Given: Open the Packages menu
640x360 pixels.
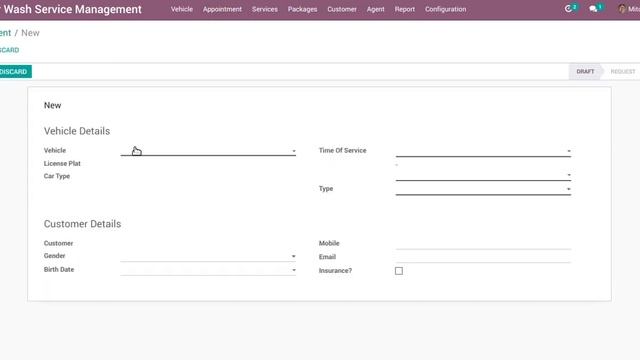Looking at the screenshot, I should coord(302,9).
